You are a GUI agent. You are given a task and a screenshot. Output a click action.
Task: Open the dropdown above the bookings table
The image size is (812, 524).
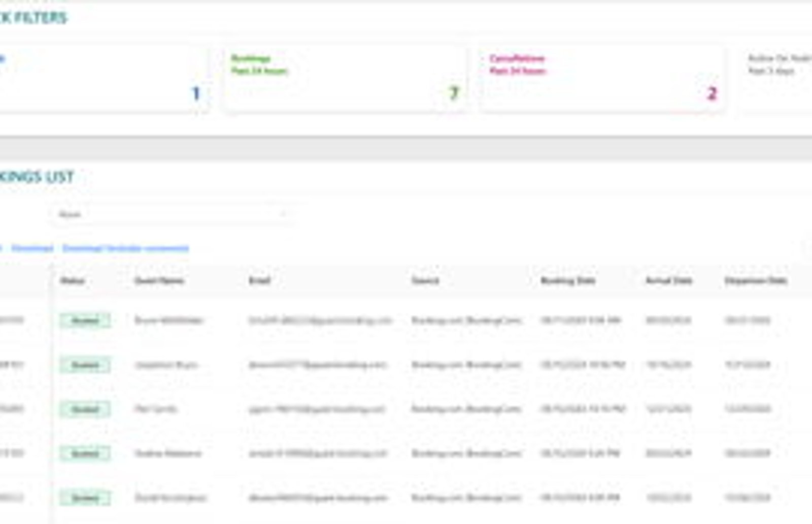coord(173,214)
